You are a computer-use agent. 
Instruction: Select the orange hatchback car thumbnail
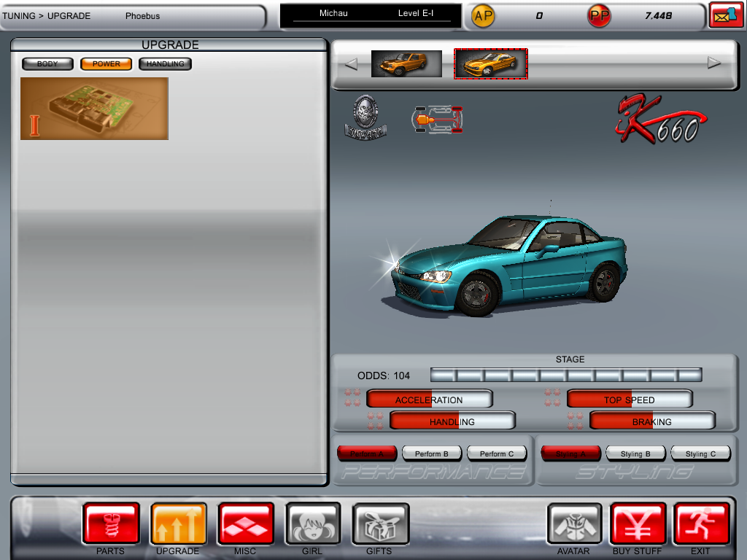406,64
